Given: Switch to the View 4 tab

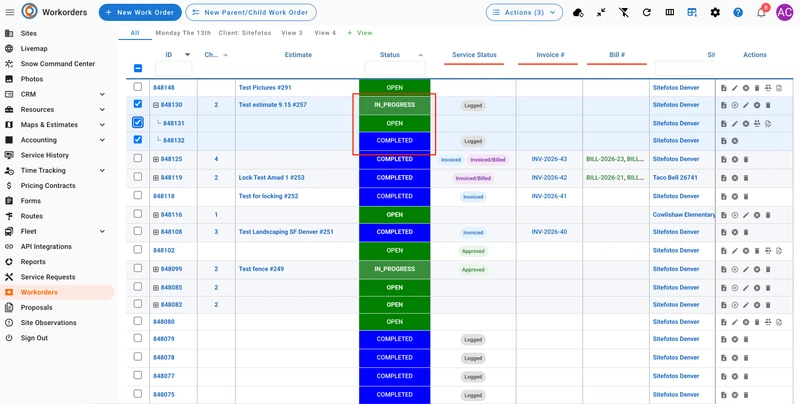Looking at the screenshot, I should [x=325, y=33].
